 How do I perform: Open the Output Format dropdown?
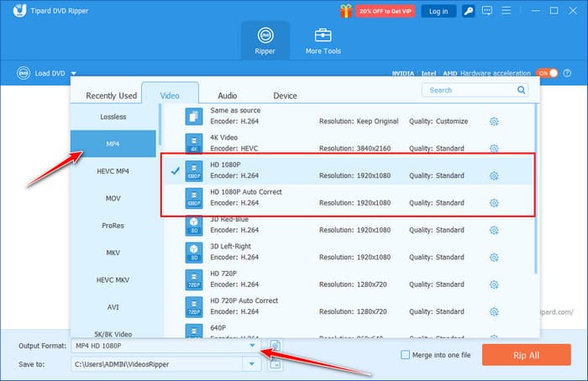[x=251, y=345]
